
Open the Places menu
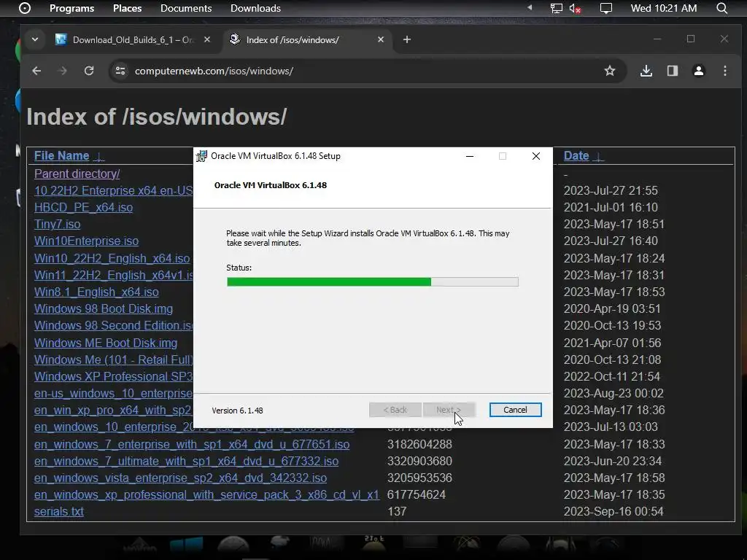[x=127, y=8]
